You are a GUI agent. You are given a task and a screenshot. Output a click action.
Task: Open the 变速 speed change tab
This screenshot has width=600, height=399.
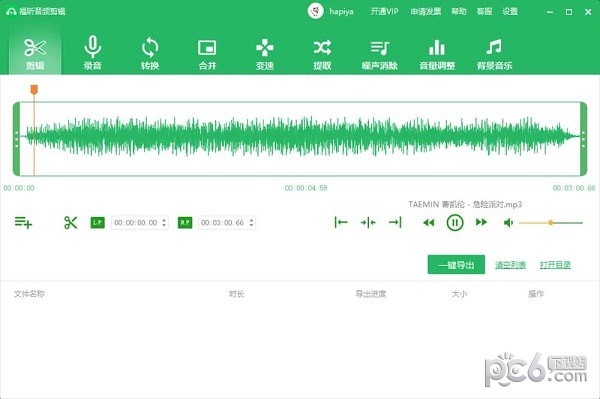[x=264, y=54]
